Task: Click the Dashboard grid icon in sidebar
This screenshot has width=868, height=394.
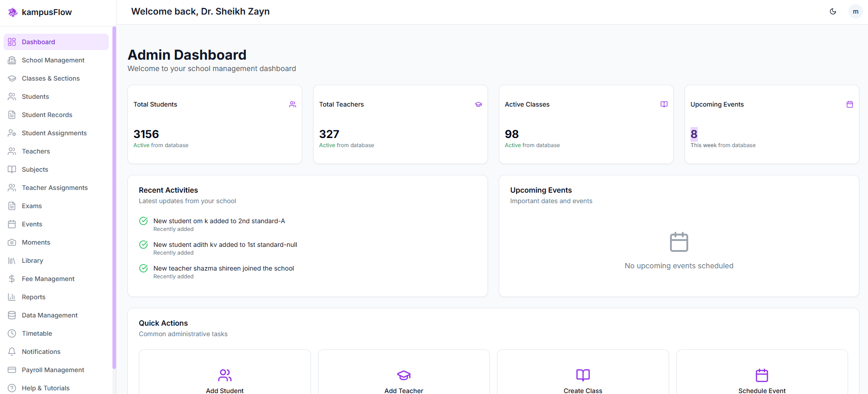Action: [x=12, y=42]
